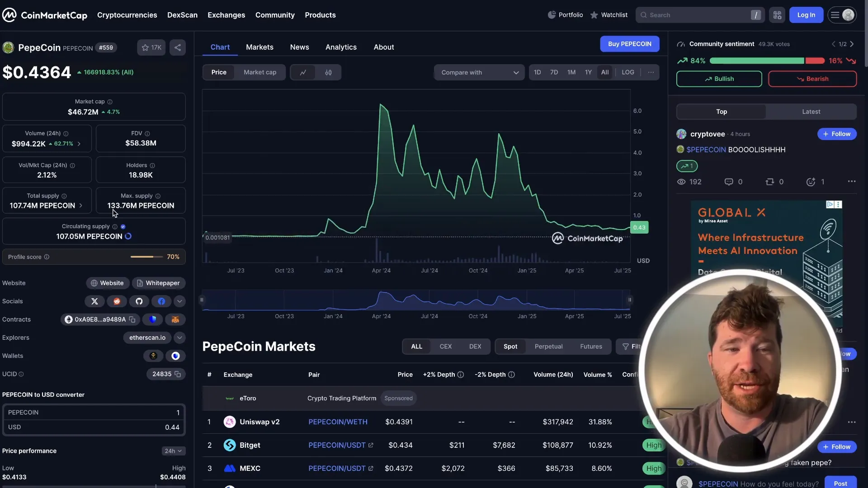Expand more socials chevron

click(x=179, y=301)
